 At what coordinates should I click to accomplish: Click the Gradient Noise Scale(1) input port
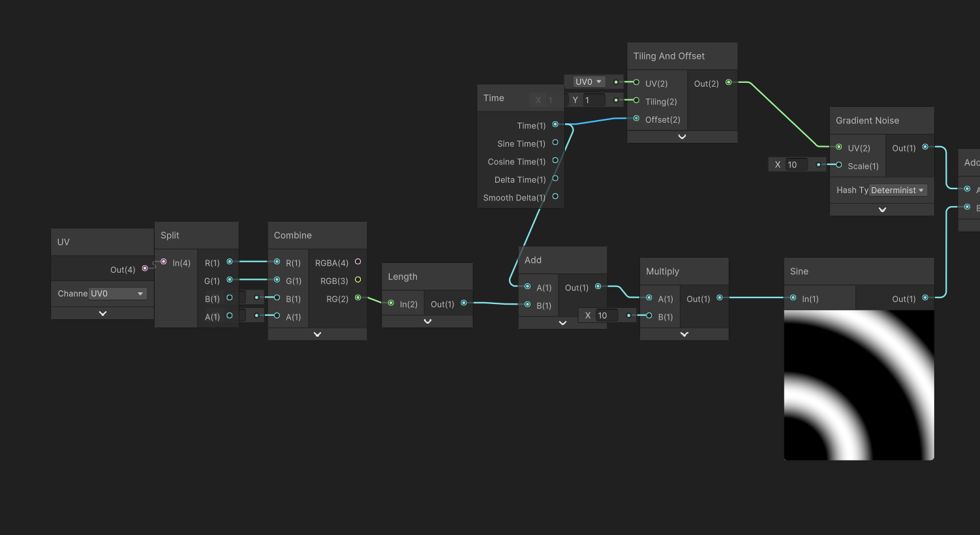click(839, 165)
